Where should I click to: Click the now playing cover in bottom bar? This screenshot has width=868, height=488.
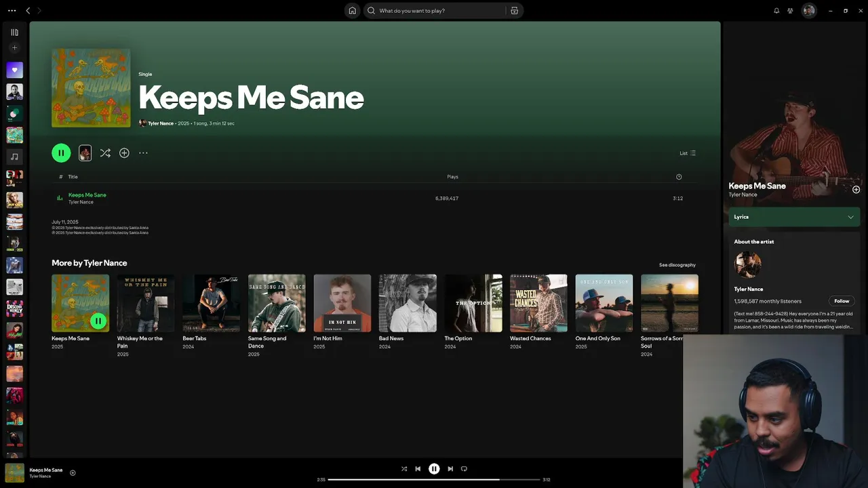pos(14,472)
